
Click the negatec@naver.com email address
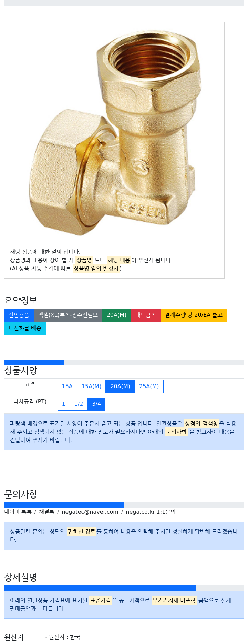click(x=90, y=512)
